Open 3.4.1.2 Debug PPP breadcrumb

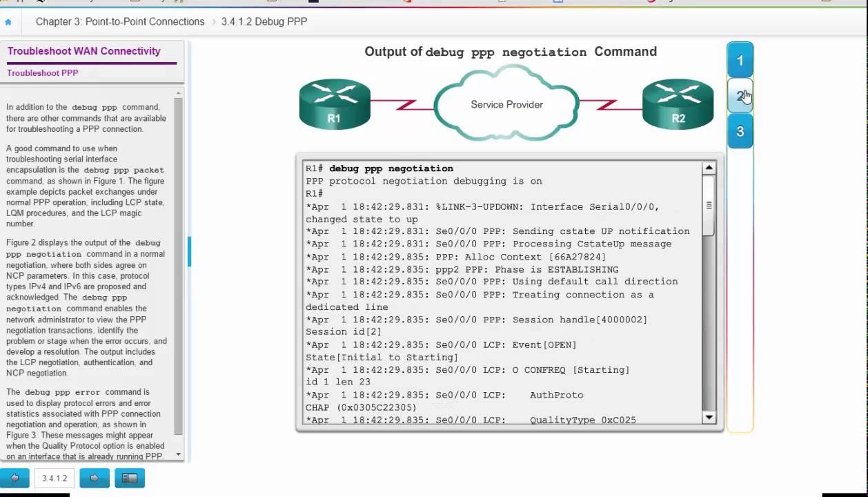point(264,21)
